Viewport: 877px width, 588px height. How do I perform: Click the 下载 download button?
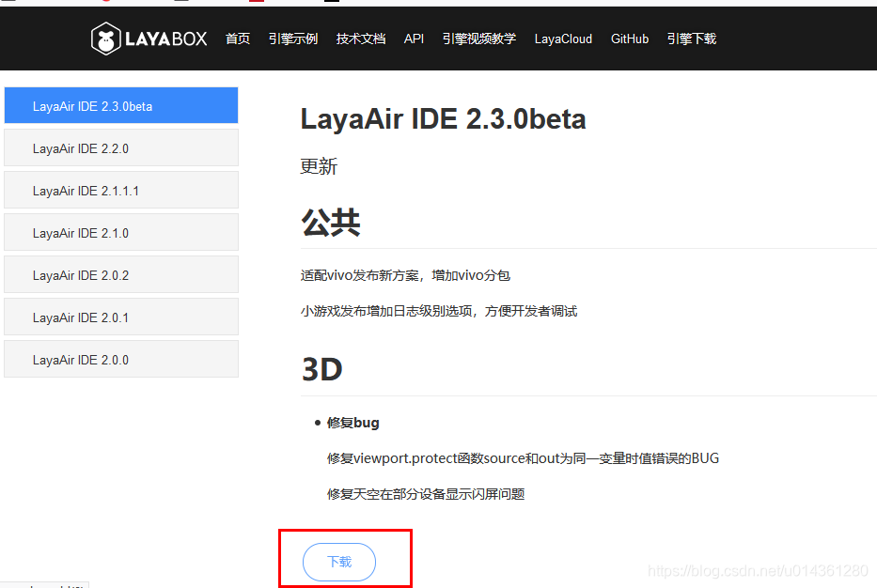pos(338,561)
